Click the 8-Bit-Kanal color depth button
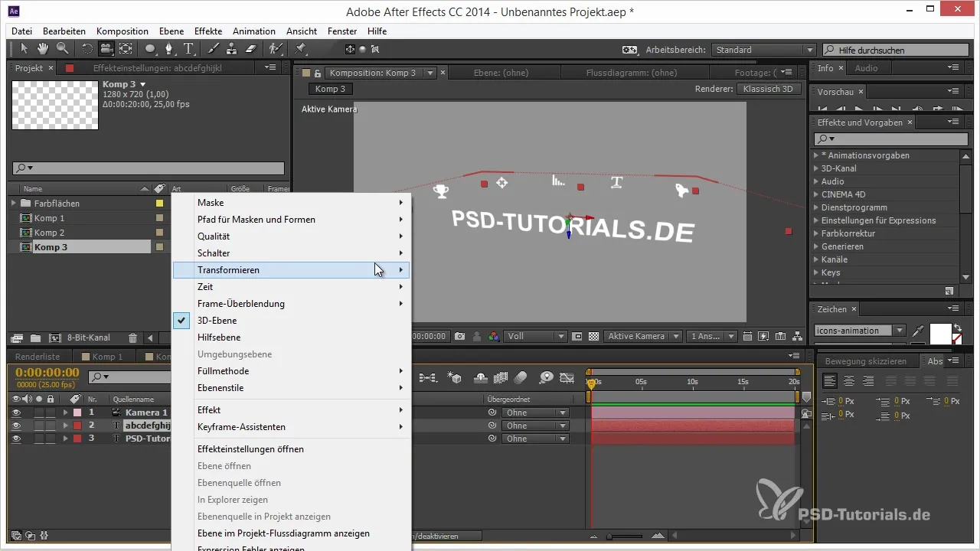Screen dimensions: 980x551 (89, 337)
